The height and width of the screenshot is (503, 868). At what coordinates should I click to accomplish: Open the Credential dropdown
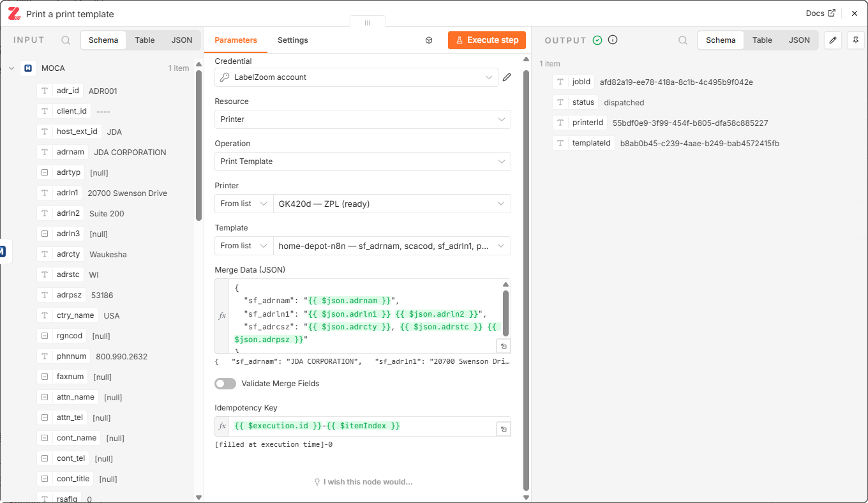[356, 77]
